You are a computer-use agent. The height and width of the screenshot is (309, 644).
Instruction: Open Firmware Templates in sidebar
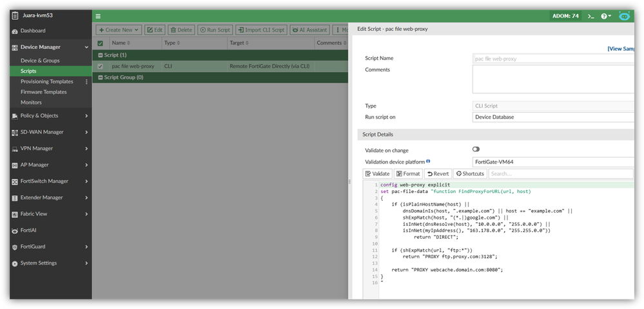click(x=43, y=92)
